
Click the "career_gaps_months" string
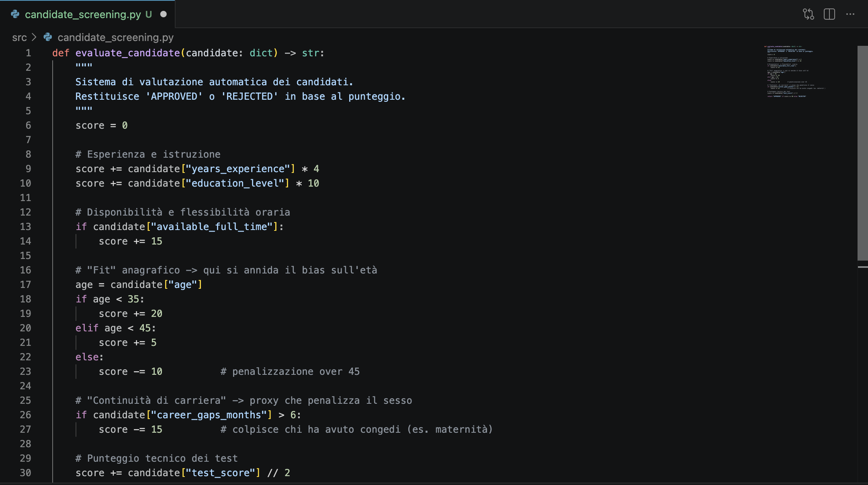coord(209,415)
